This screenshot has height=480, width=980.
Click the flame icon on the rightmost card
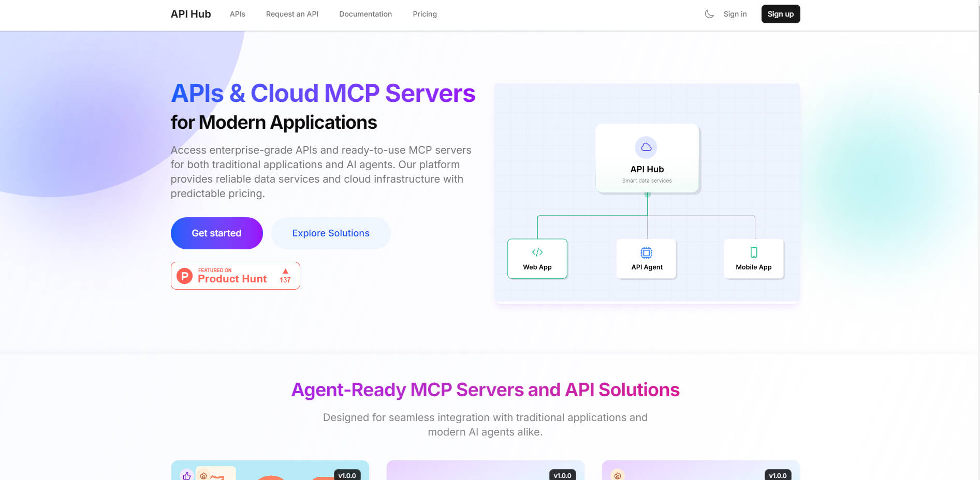(x=618, y=476)
